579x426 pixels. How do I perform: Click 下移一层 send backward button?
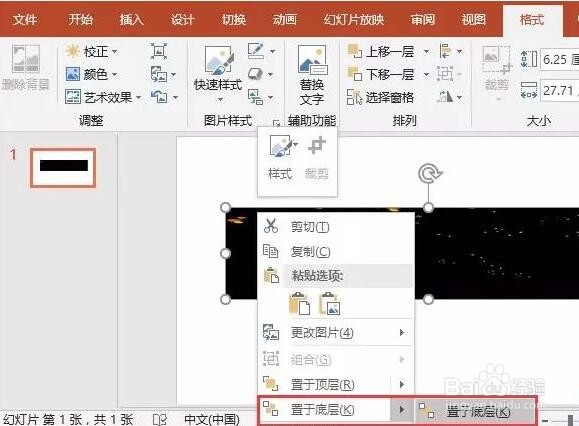click(x=381, y=74)
